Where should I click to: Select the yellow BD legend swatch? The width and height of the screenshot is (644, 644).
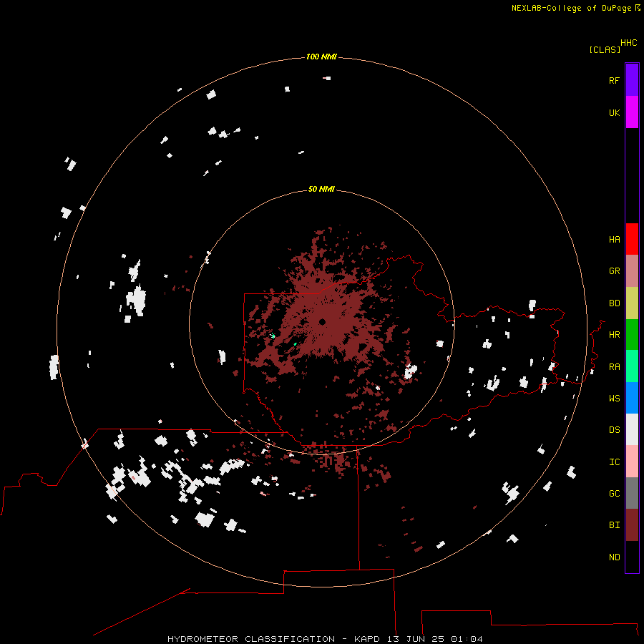click(632, 303)
